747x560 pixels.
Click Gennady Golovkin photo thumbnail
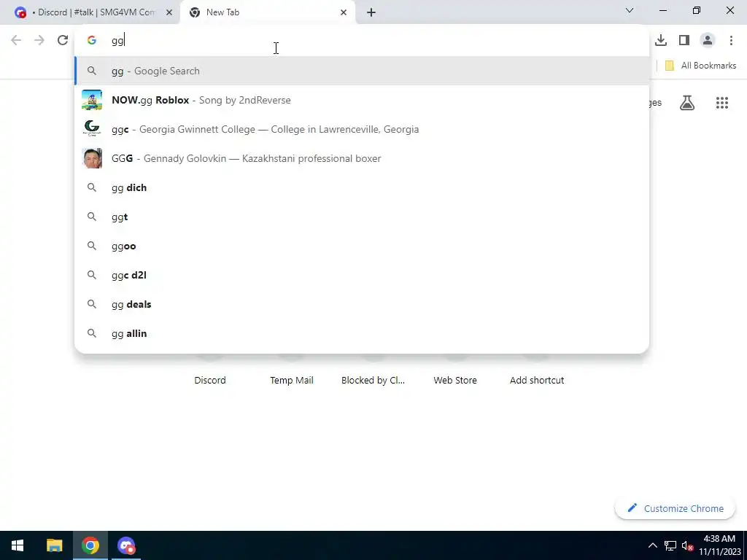tap(92, 158)
